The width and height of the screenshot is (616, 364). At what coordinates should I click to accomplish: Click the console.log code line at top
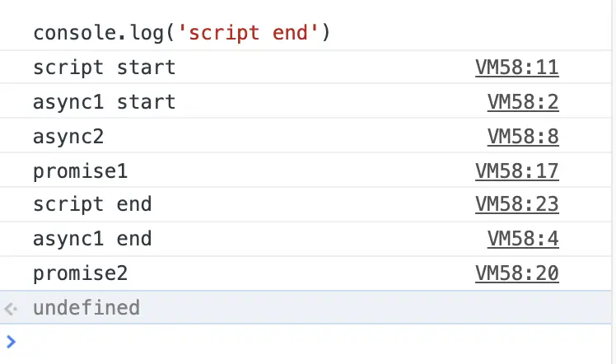[x=180, y=34]
